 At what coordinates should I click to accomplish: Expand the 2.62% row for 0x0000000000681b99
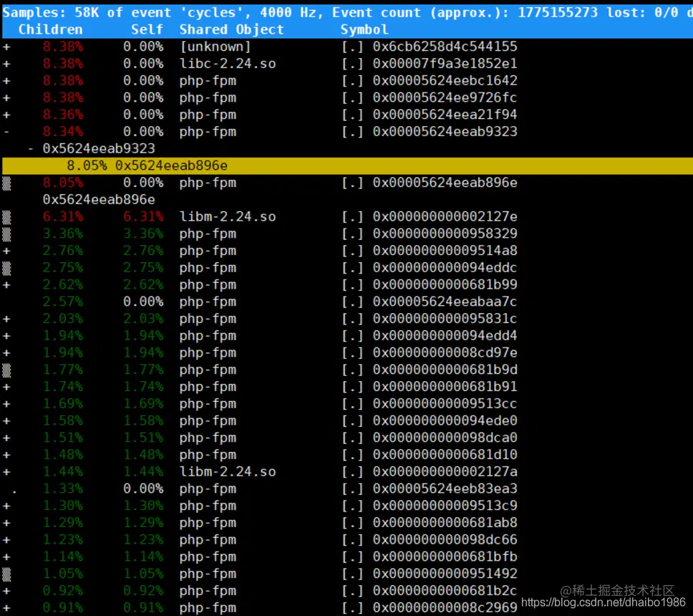tap(6, 285)
